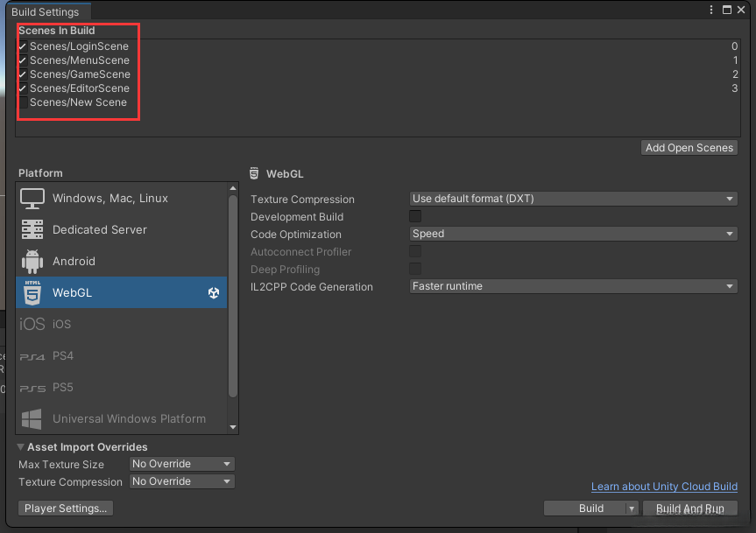Collapse the Asset Import Overrides section
Viewport: 756px width, 533px height.
click(21, 447)
